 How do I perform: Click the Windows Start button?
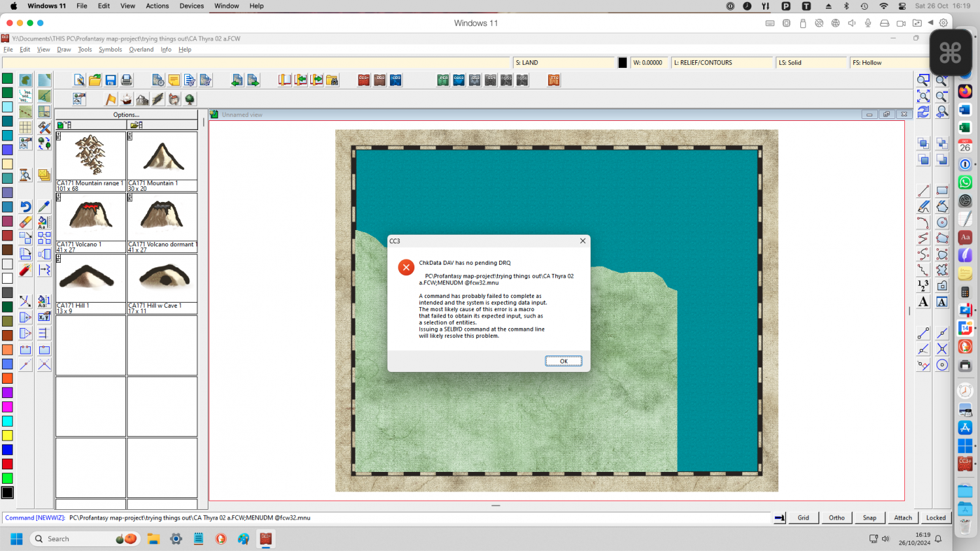point(17,539)
